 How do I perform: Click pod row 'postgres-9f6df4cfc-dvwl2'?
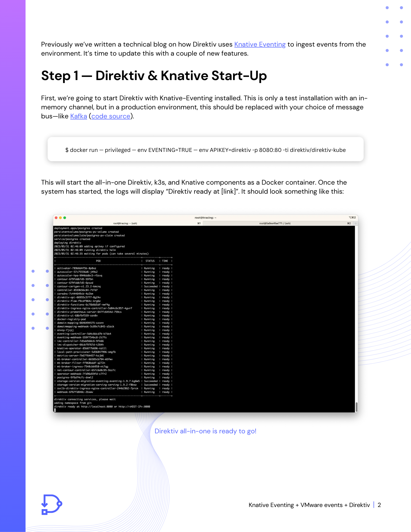pyautogui.click(x=113, y=377)
